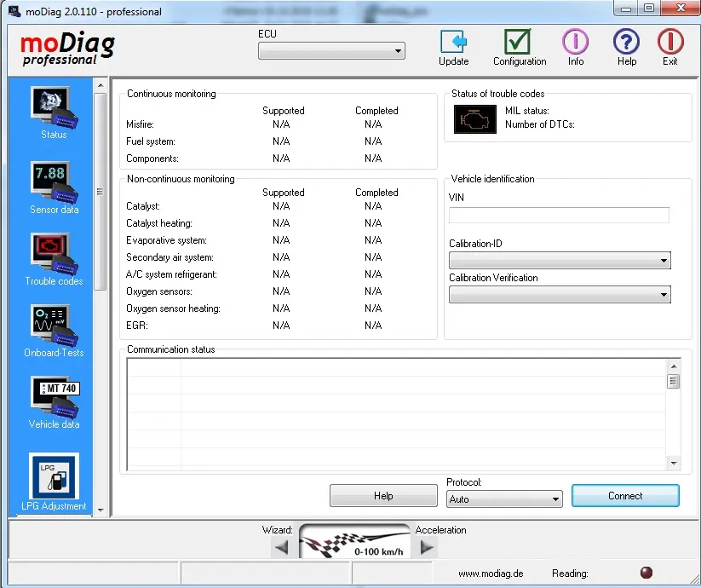Screen dimensions: 701x588
Task: Click the Fuel system: label
Action: 151,141
